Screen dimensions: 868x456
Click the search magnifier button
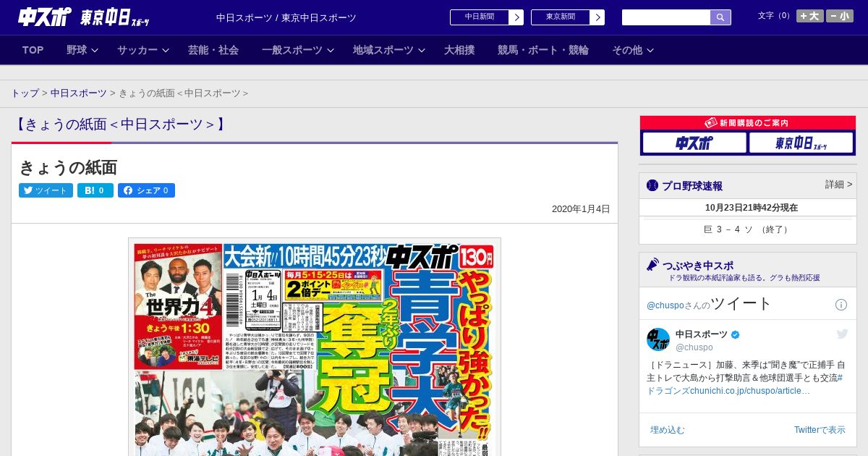pyautogui.click(x=720, y=17)
